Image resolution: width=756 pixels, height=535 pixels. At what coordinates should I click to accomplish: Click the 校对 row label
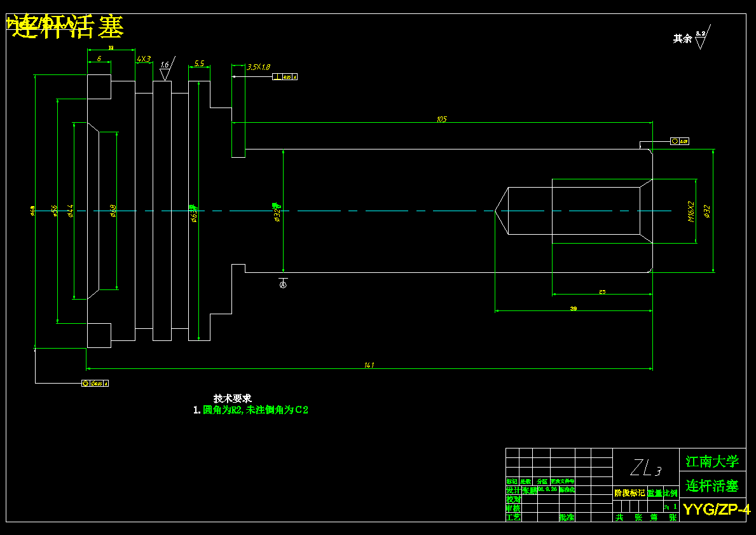click(513, 499)
